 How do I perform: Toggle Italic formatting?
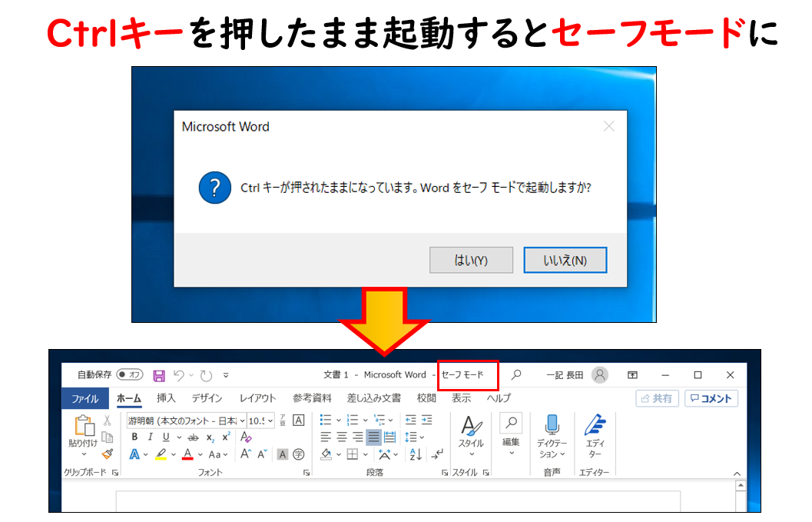150,437
